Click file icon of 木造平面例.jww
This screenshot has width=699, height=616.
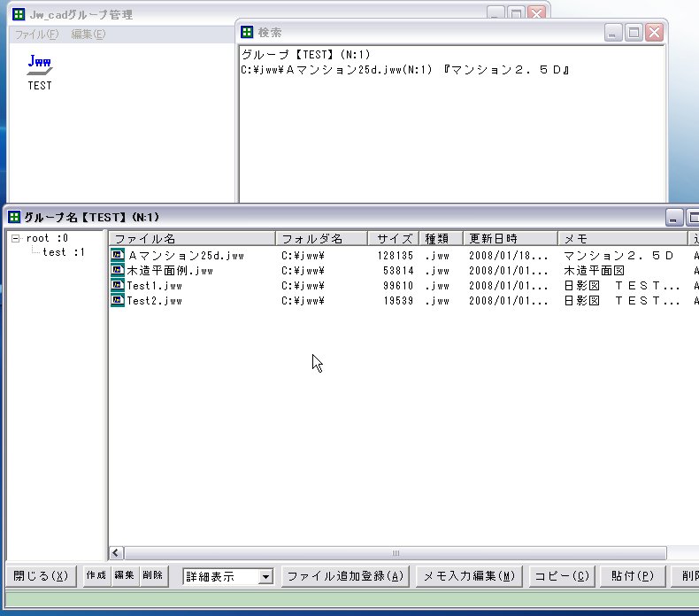118,270
